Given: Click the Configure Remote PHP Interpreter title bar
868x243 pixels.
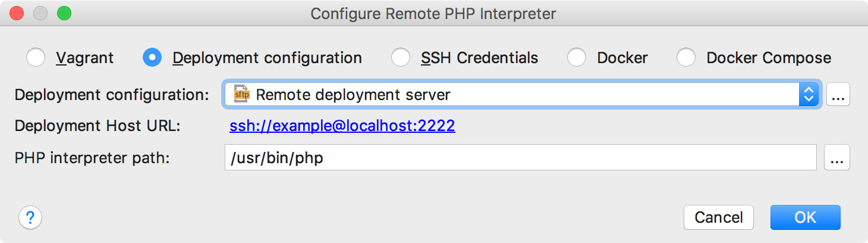Looking at the screenshot, I should pos(434,13).
